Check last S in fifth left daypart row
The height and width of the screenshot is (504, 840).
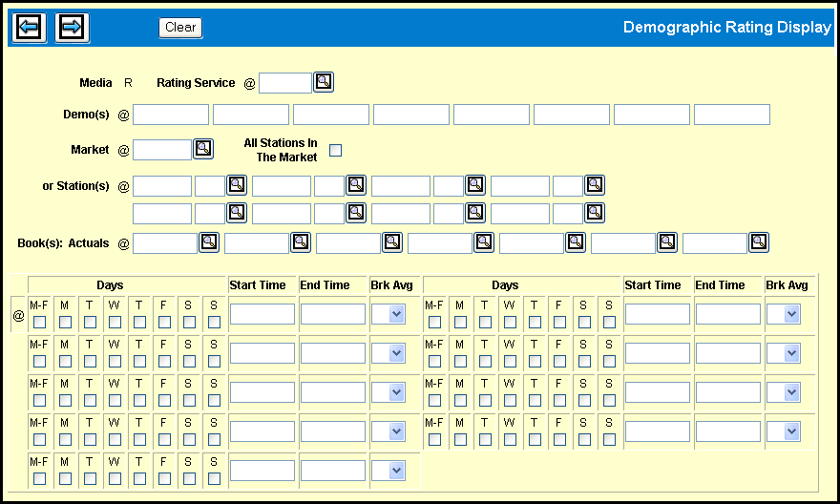[214, 478]
